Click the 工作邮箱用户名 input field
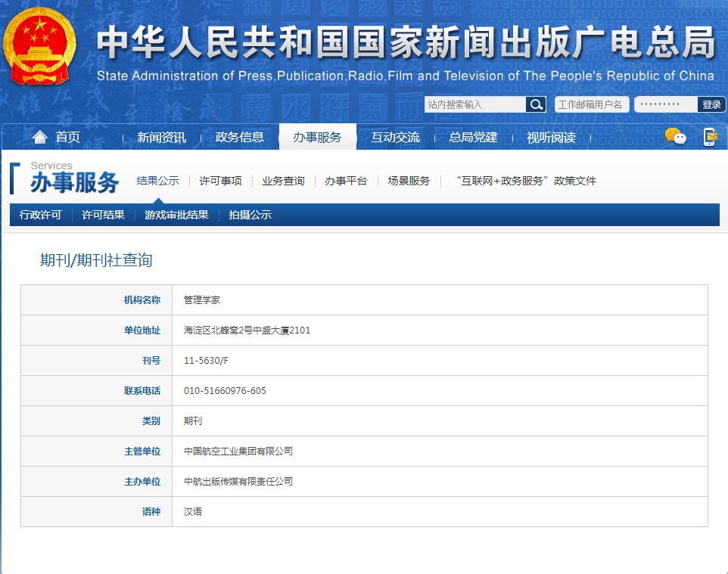The height and width of the screenshot is (574, 728). click(x=592, y=104)
